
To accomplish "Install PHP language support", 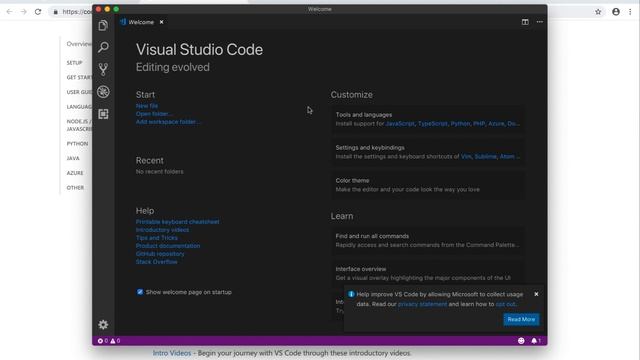I will tap(479, 124).
